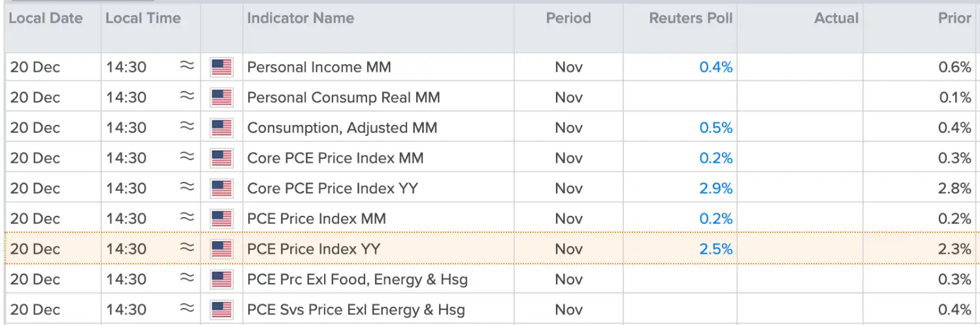Click the approximate-time icon in Core PCE Price Index MM row

click(x=188, y=157)
